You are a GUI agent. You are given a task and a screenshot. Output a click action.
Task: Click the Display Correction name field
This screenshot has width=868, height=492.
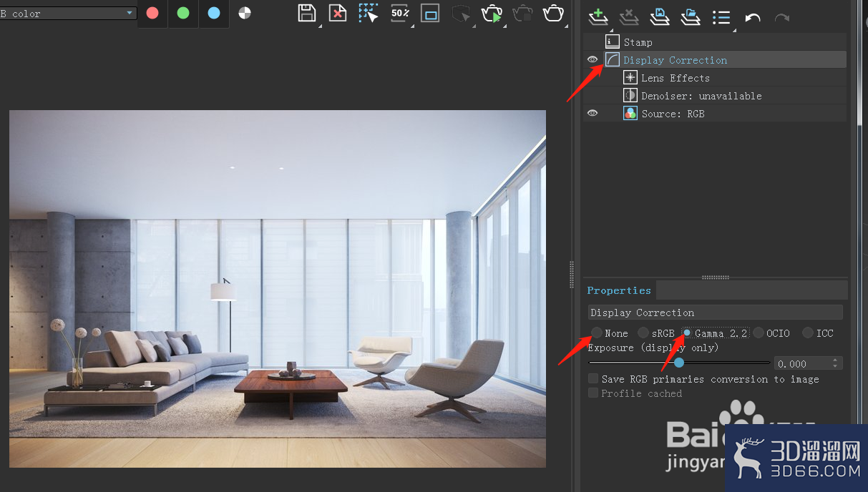[x=715, y=313]
